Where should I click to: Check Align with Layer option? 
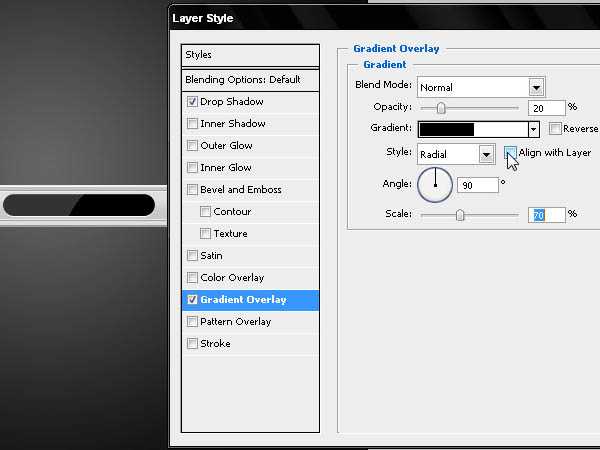click(x=510, y=153)
